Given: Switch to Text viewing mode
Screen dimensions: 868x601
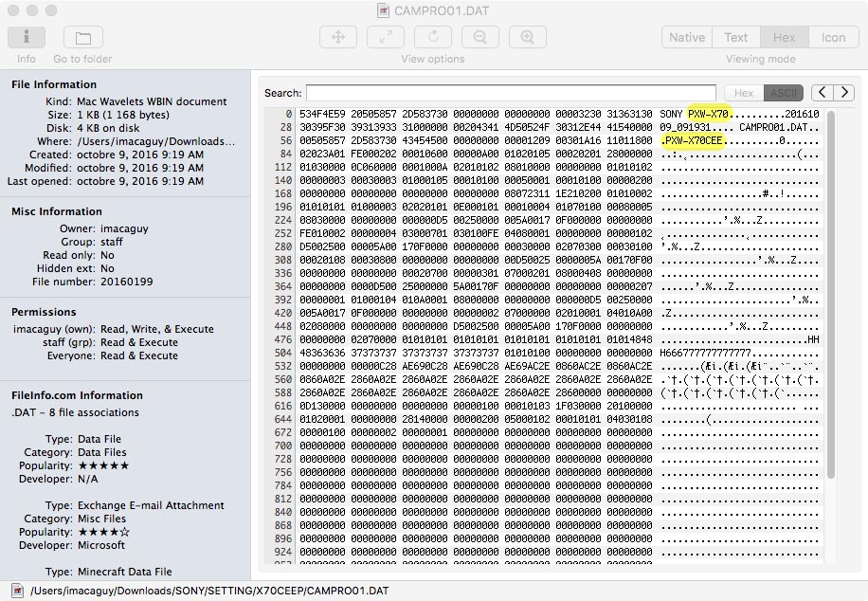Looking at the screenshot, I should (736, 38).
